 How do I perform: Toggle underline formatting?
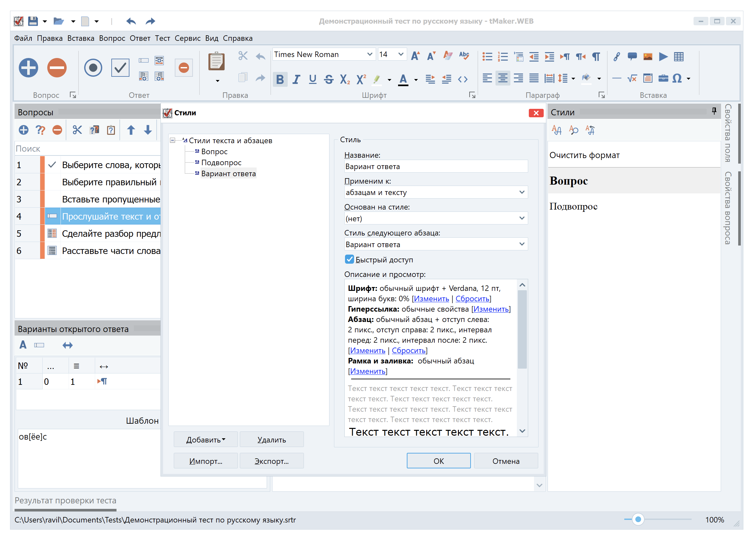313,79
